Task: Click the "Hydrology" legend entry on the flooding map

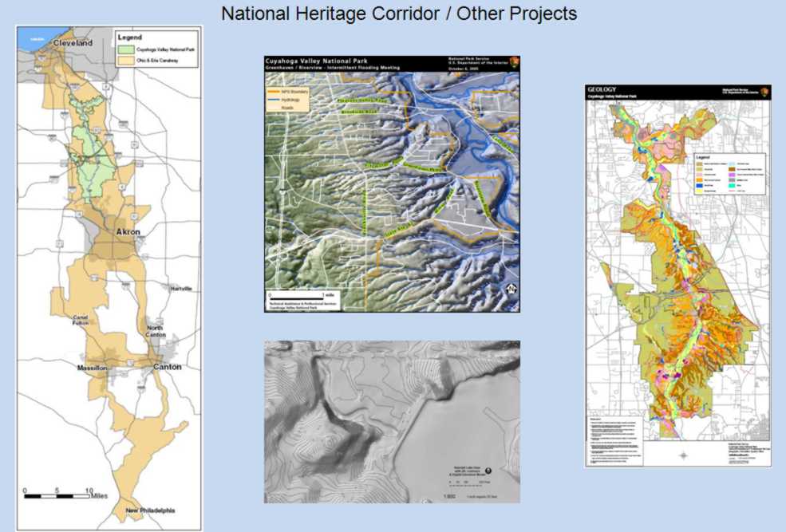Action: tap(284, 100)
